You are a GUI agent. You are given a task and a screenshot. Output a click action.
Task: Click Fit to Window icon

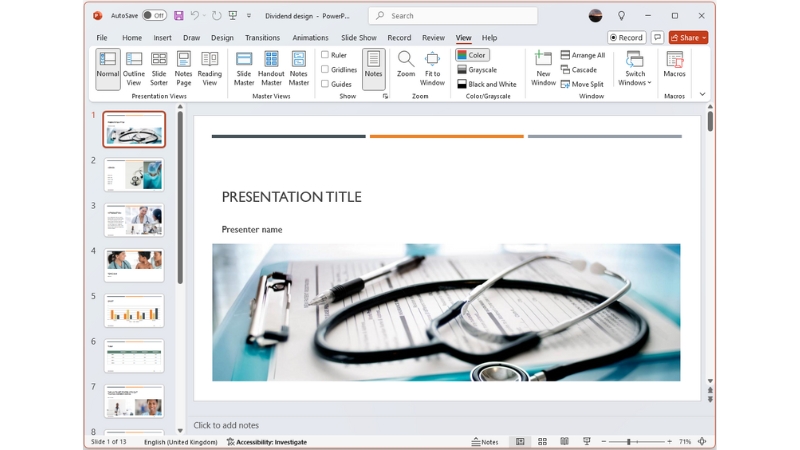click(x=432, y=66)
